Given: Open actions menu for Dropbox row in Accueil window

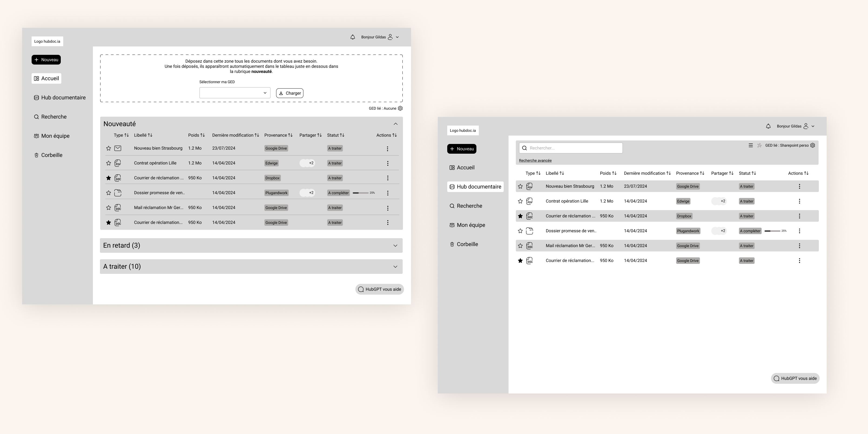Looking at the screenshot, I should tap(388, 178).
